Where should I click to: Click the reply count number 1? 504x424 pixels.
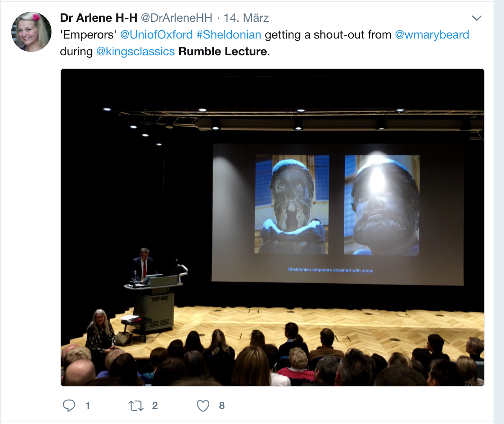tap(87, 406)
